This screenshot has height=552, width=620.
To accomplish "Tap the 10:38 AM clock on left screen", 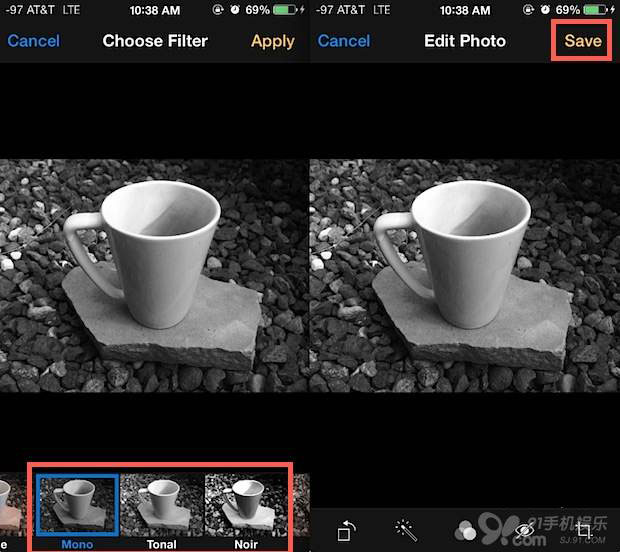I will click(155, 10).
